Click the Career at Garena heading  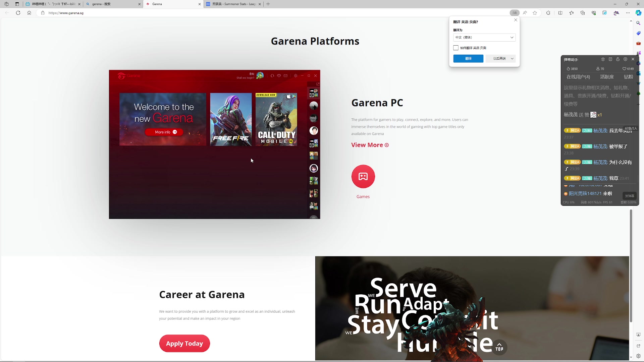pos(202,294)
